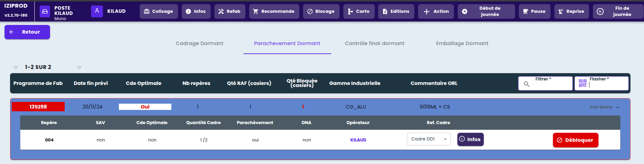Go to next page with double-right chevron
The height and width of the screenshot is (164, 644).
[79, 67]
